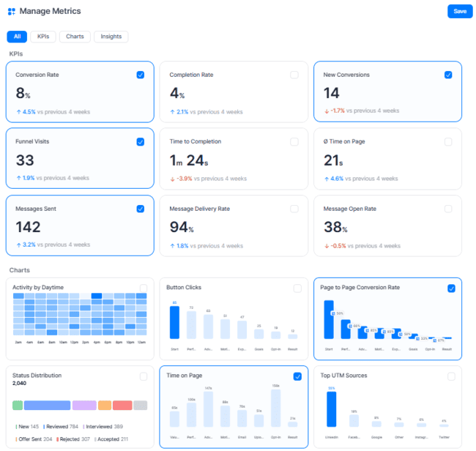Click the up arrow beside 2.1% in Completion Rate
This screenshot has height=451, width=476.
tap(172, 112)
